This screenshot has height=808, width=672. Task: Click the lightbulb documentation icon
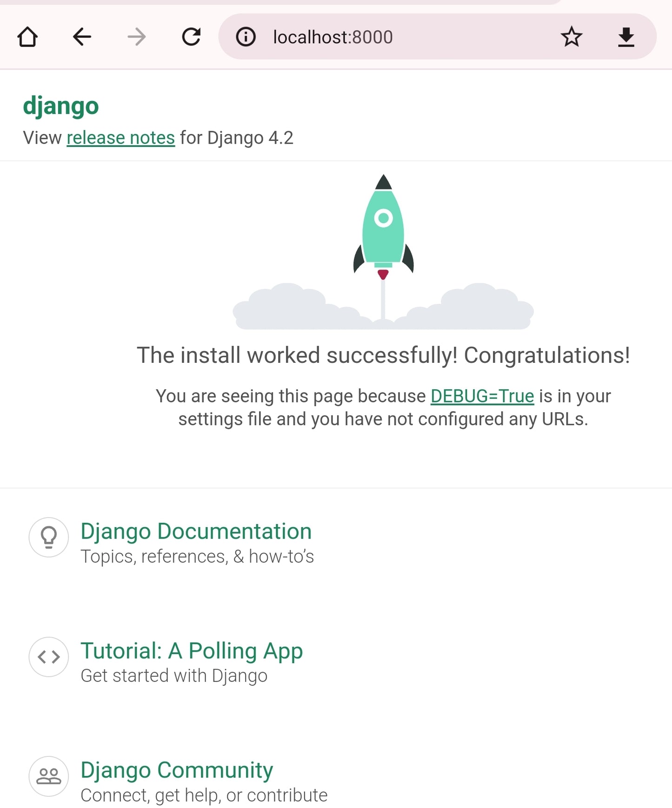(x=49, y=537)
